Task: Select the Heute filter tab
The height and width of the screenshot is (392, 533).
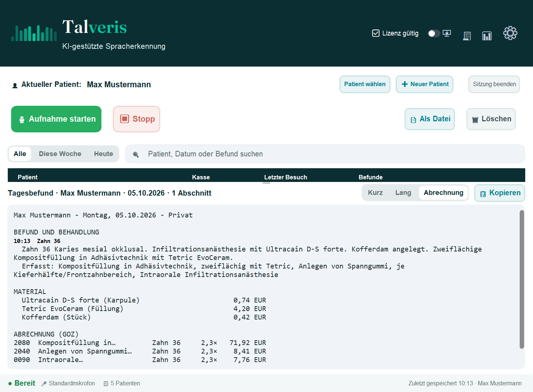Action: [x=104, y=154]
